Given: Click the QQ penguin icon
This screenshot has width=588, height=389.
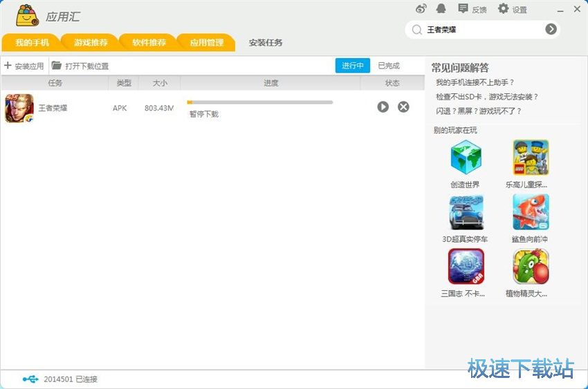Looking at the screenshot, I should click(441, 8).
